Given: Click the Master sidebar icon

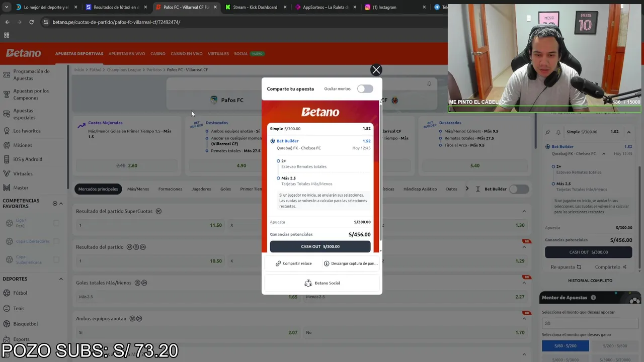Looking at the screenshot, I should [x=7, y=188].
